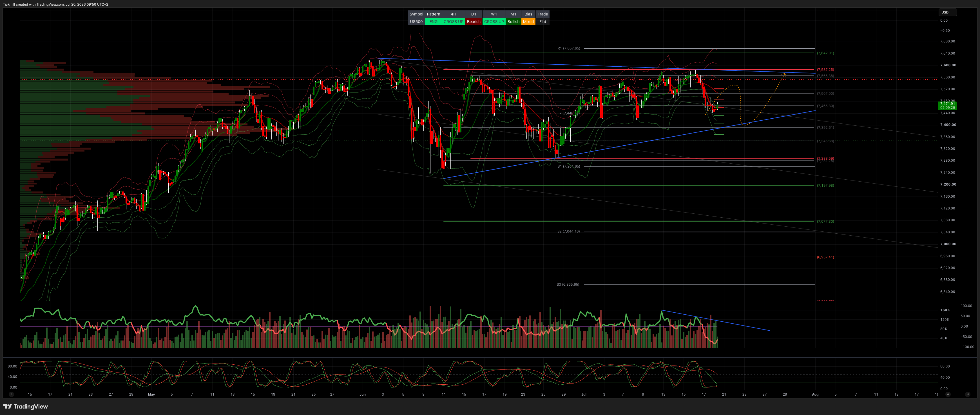Click the red Bearish D1 cell

(x=474, y=22)
